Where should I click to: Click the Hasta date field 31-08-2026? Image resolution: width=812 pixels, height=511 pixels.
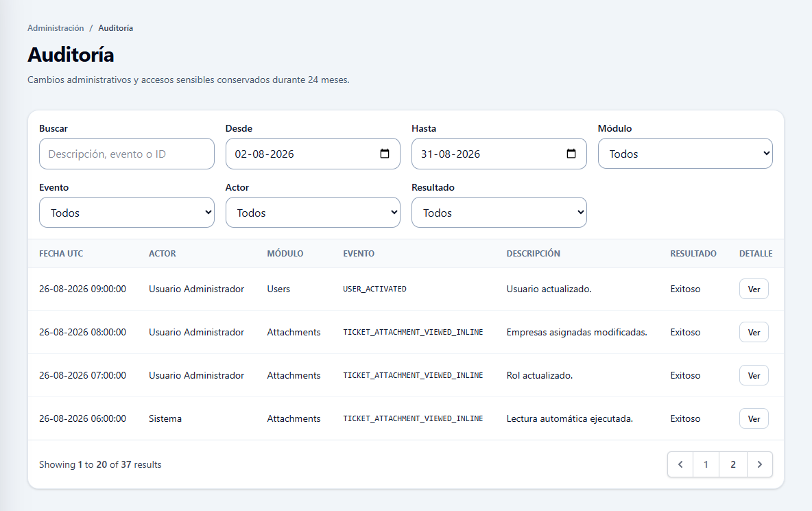click(x=499, y=154)
